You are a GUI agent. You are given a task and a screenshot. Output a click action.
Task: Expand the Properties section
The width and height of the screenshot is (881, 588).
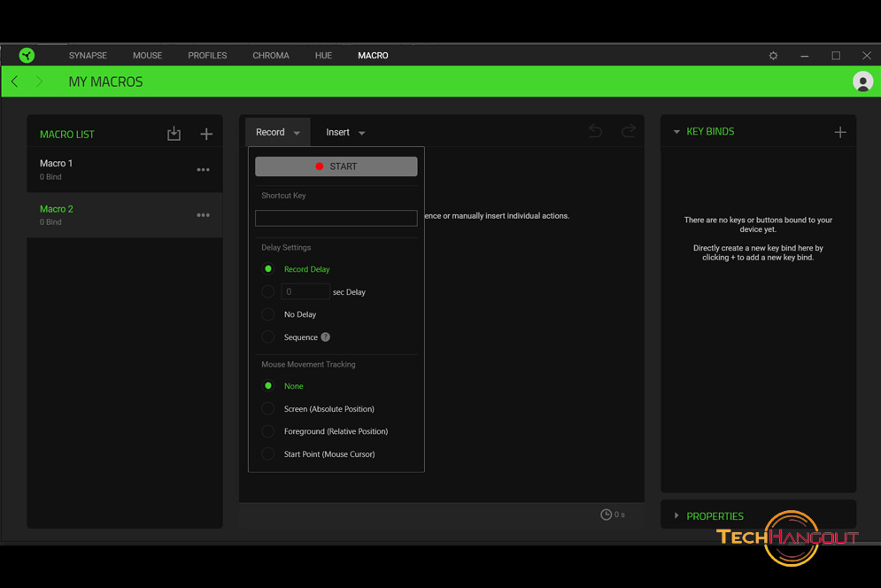click(676, 515)
